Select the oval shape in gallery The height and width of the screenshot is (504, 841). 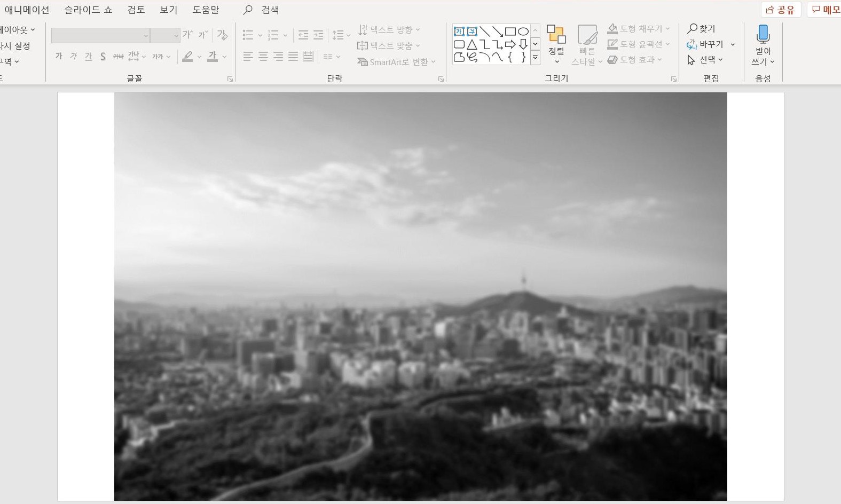coord(523,31)
